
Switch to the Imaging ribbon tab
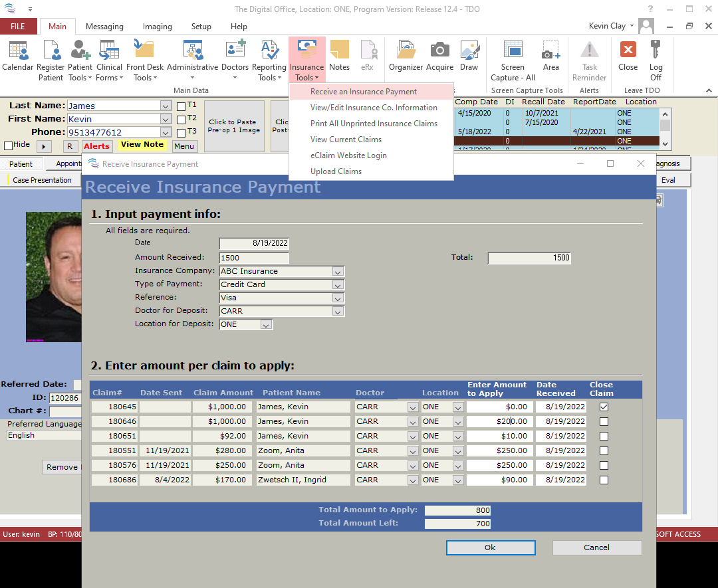[x=157, y=27]
